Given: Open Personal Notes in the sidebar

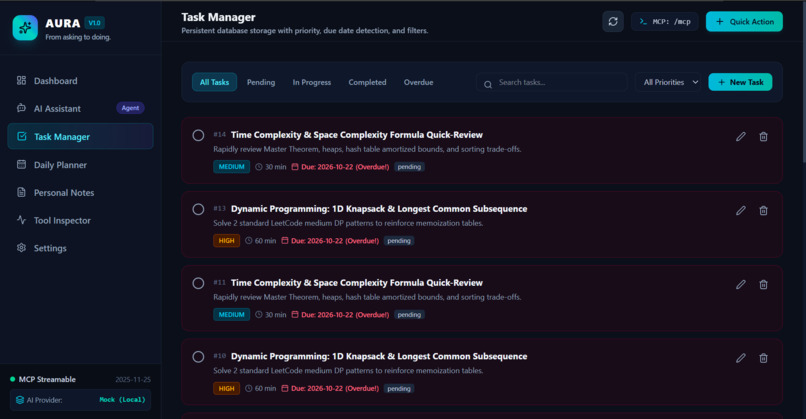Looking at the screenshot, I should (80, 192).
